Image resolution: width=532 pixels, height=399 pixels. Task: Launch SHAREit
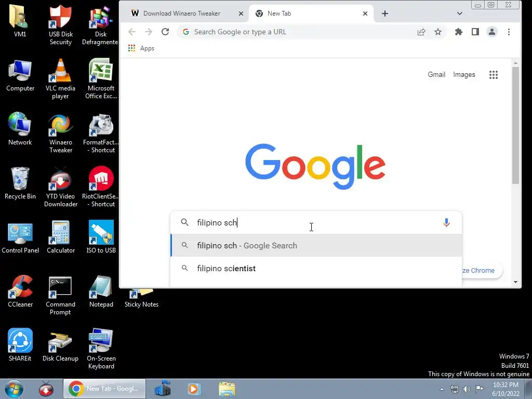(20, 345)
